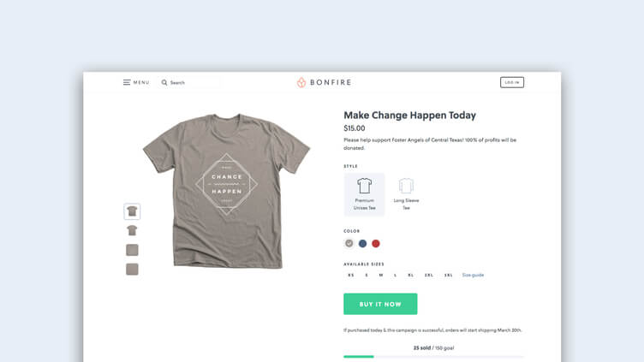The height and width of the screenshot is (362, 644).
Task: Show the second t-shirt thumbnail
Action: click(132, 231)
